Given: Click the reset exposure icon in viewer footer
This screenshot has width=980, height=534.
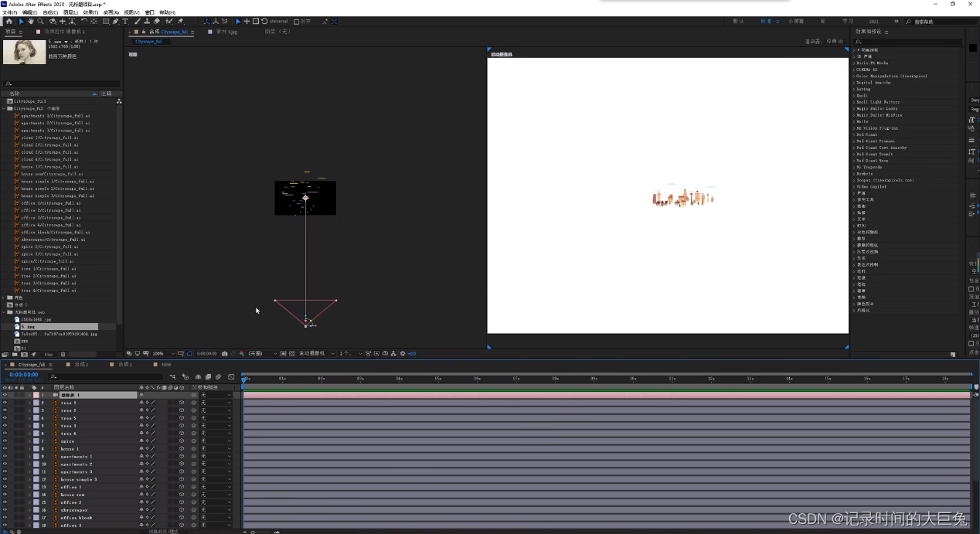Looking at the screenshot, I should point(403,353).
